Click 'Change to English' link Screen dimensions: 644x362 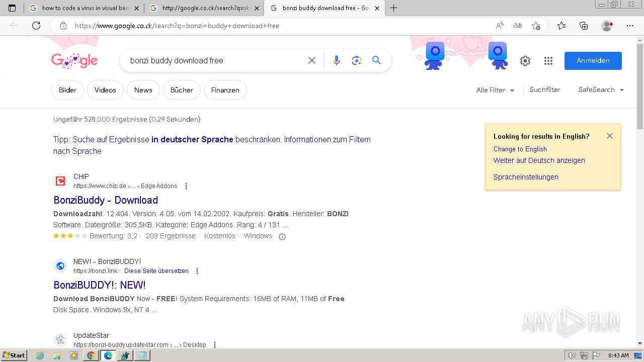(x=520, y=149)
